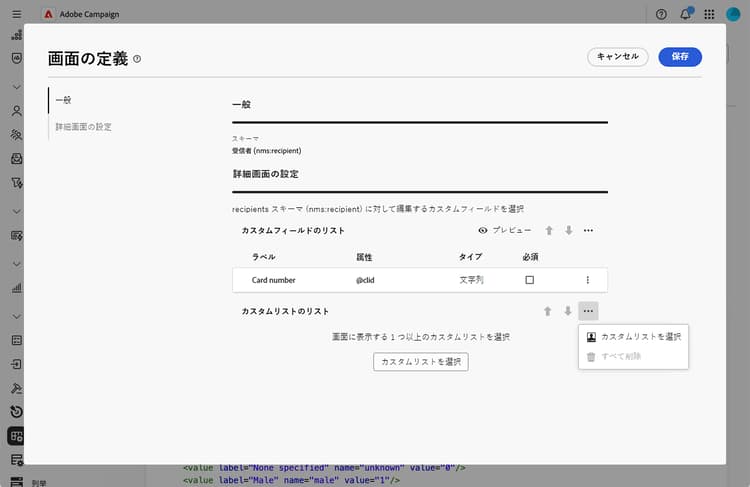Select the 詳細画面の設定 section tab
This screenshot has width=750, height=487.
coord(83,127)
